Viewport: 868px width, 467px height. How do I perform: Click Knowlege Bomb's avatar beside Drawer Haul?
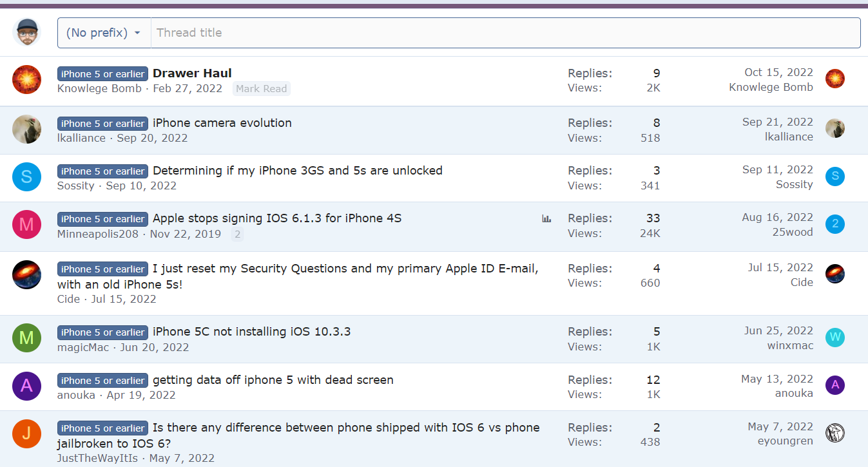(26, 79)
